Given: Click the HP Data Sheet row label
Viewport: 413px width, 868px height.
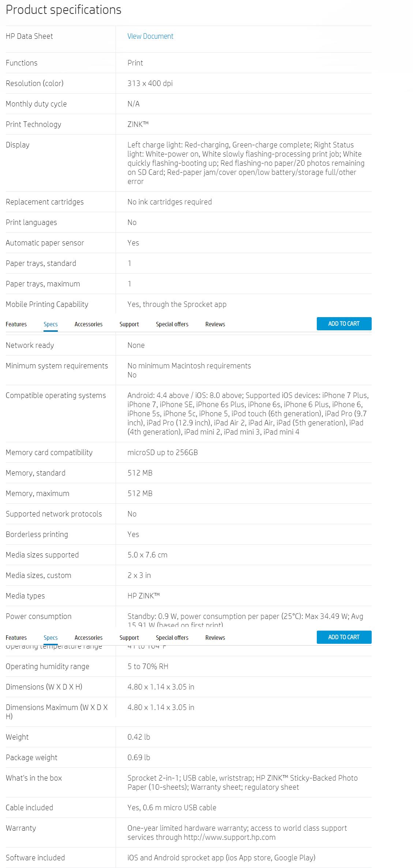Looking at the screenshot, I should click(29, 36).
